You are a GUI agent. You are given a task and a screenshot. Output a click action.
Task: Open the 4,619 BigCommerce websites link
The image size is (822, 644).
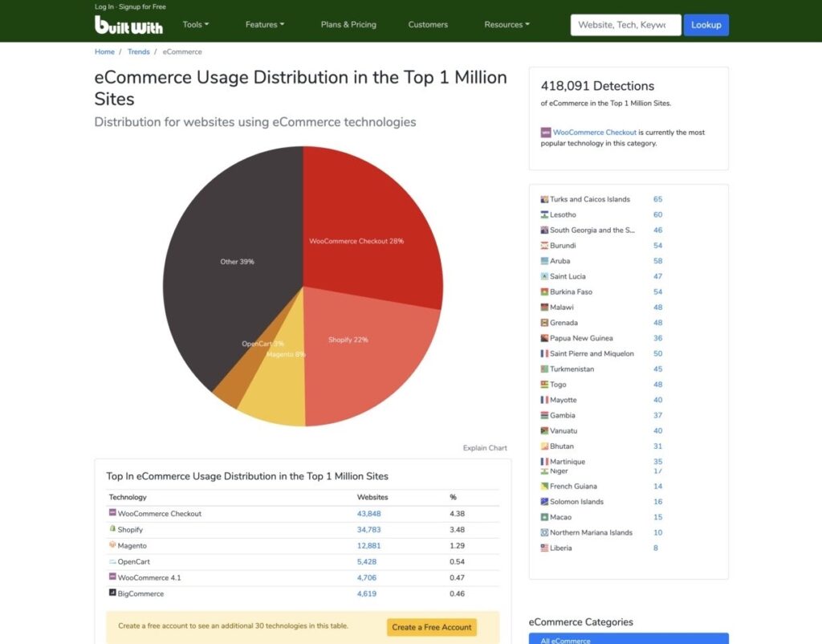click(366, 593)
